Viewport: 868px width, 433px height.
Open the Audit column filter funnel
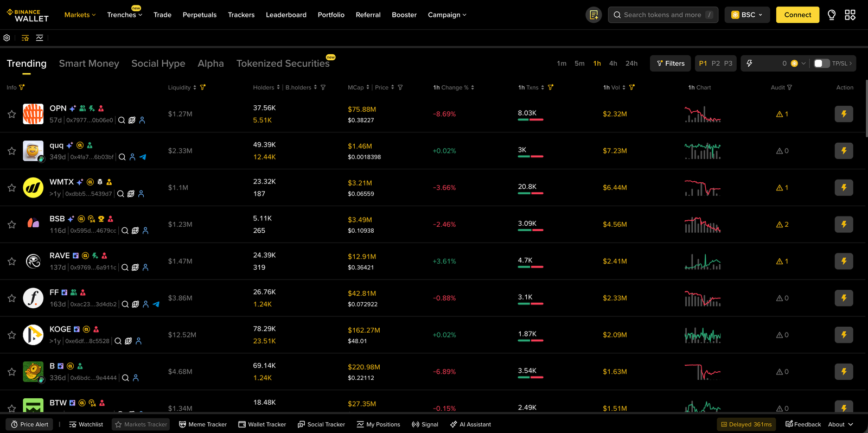coord(789,87)
